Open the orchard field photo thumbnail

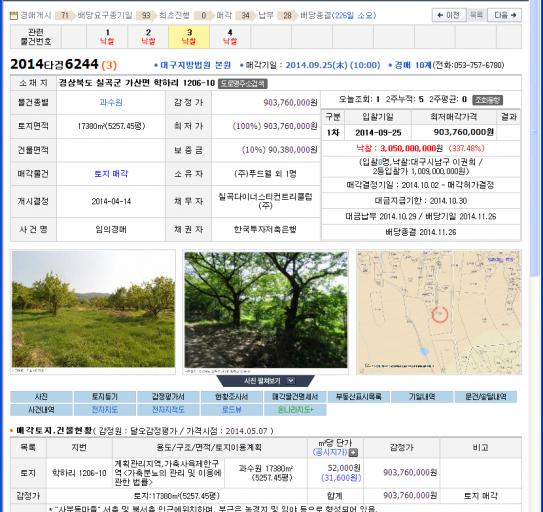[93, 310]
